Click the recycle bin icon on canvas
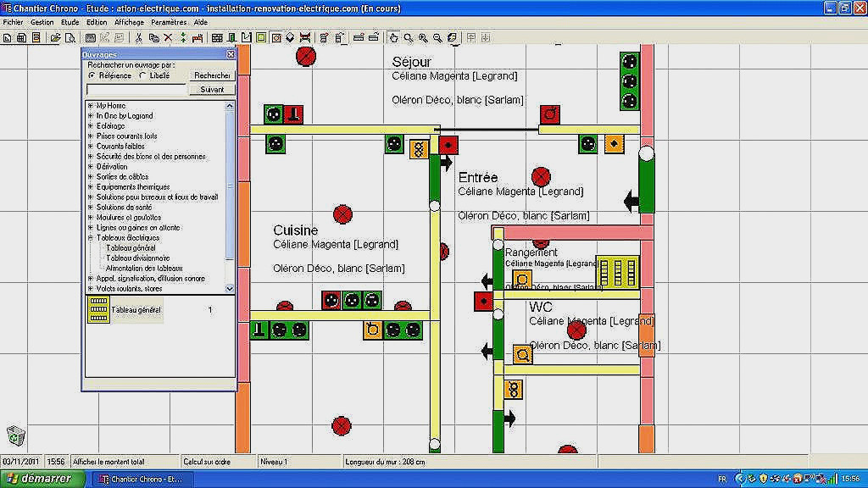 click(x=16, y=436)
